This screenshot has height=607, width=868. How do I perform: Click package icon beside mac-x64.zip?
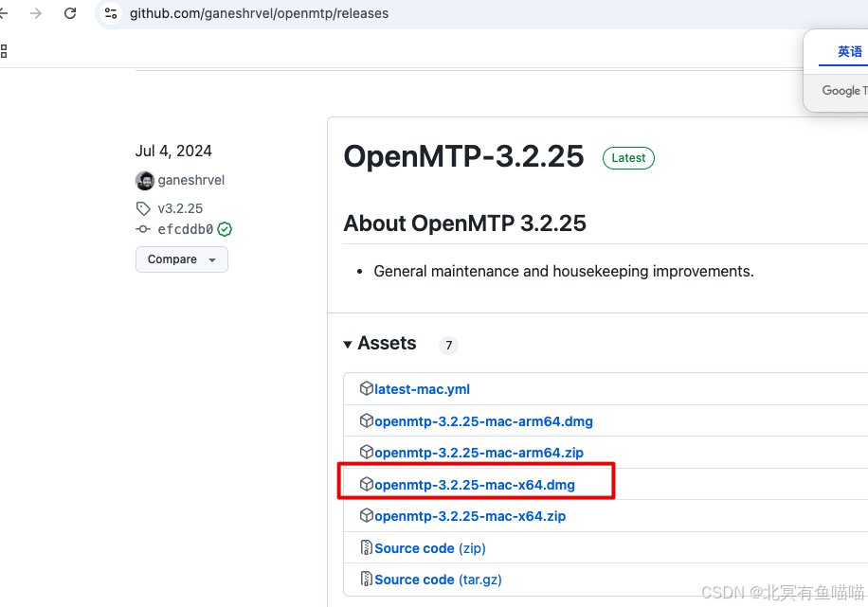367,516
